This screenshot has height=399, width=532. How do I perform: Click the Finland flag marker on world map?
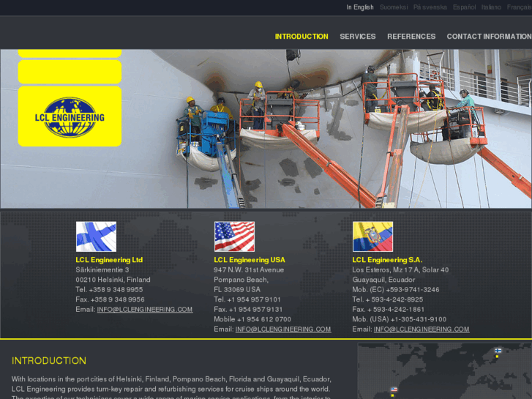(498, 351)
